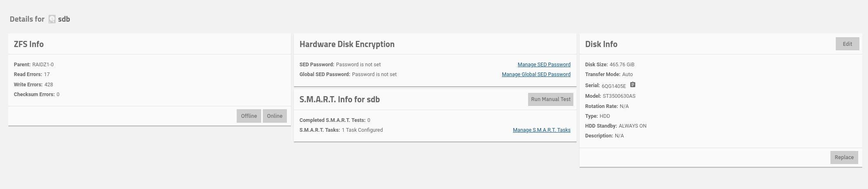
Task: Bring the disk Online
Action: click(x=275, y=116)
